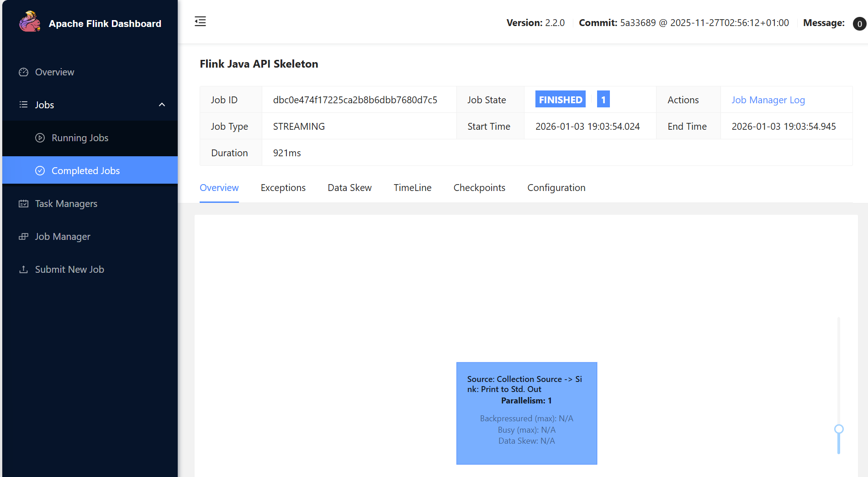Click Parallelism: 1 in the graph node
This screenshot has width=868, height=477.
pos(526,401)
